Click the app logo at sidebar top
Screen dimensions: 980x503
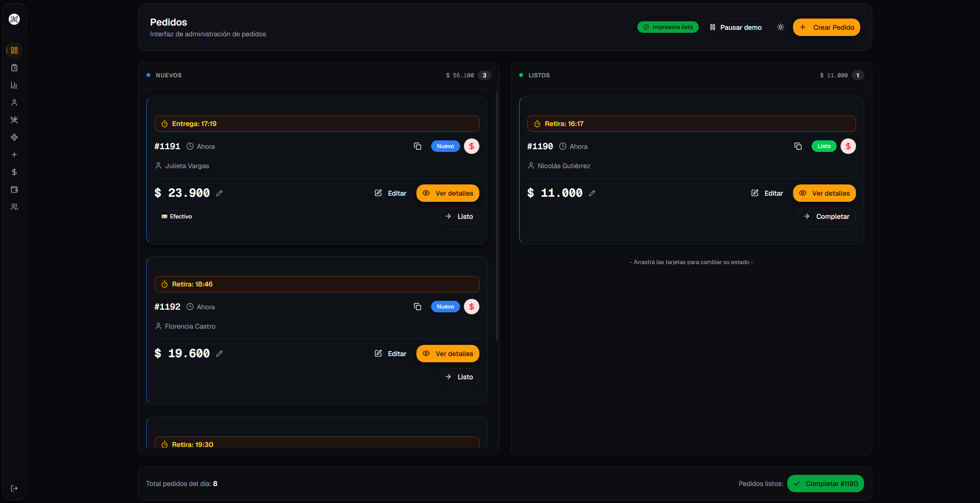[x=14, y=19]
